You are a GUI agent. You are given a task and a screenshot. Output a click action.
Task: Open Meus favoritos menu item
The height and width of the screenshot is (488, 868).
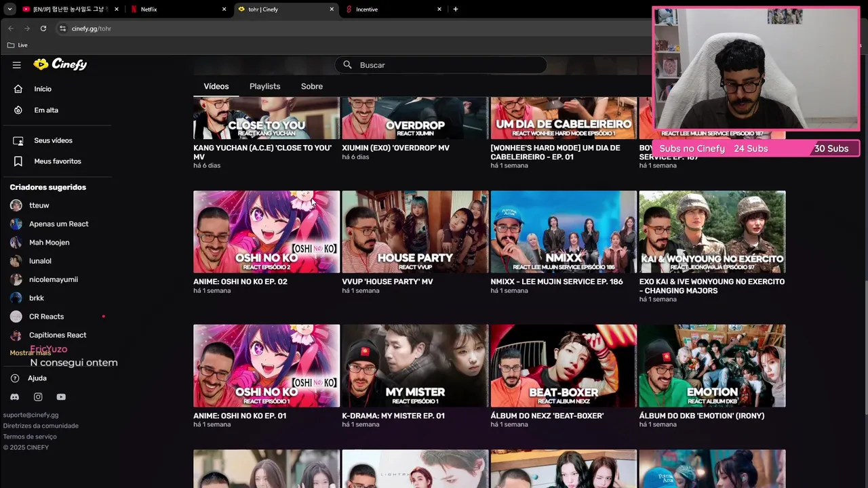[57, 161]
